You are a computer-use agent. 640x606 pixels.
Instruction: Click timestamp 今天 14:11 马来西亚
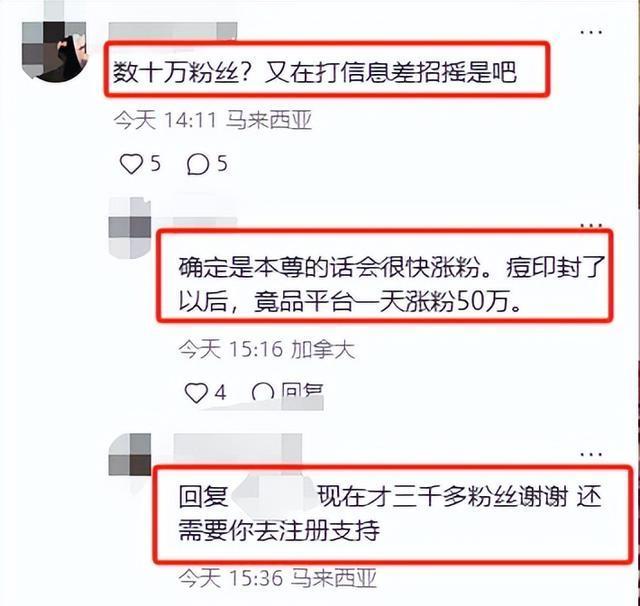(213, 120)
